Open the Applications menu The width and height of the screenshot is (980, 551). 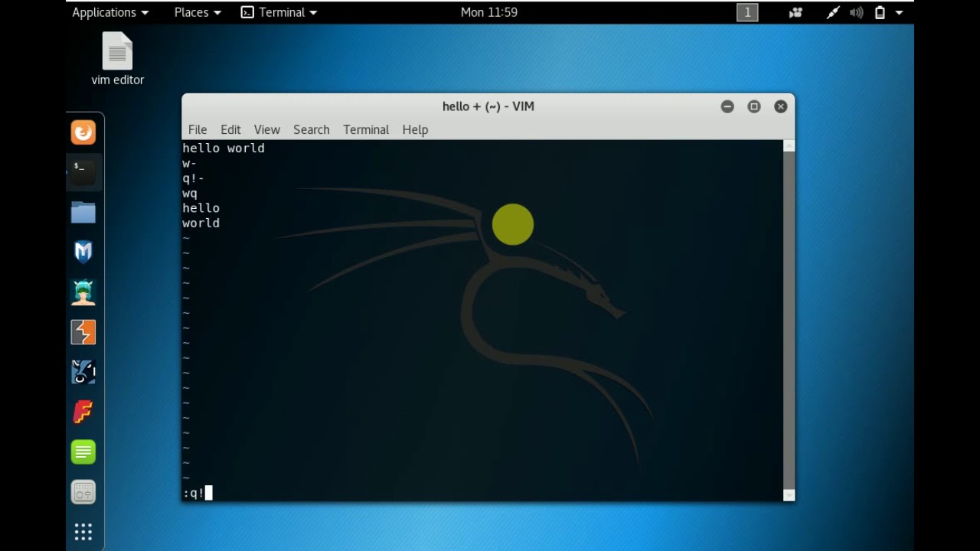110,12
